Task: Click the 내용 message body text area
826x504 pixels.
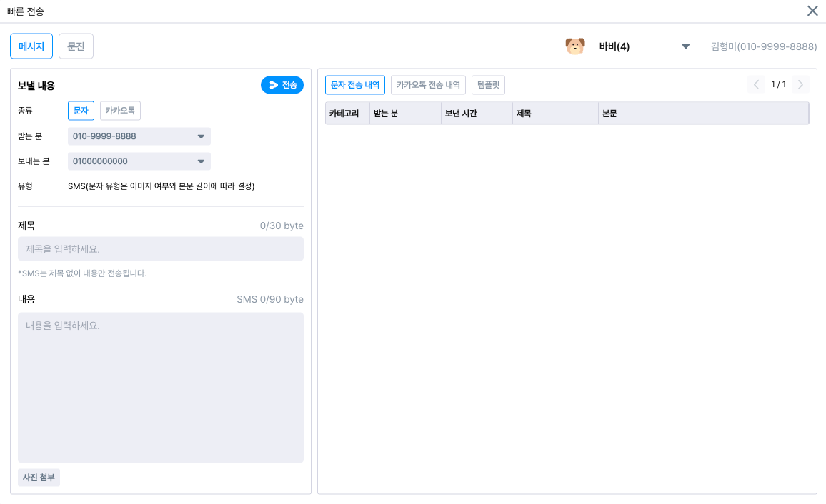Action: click(x=161, y=387)
